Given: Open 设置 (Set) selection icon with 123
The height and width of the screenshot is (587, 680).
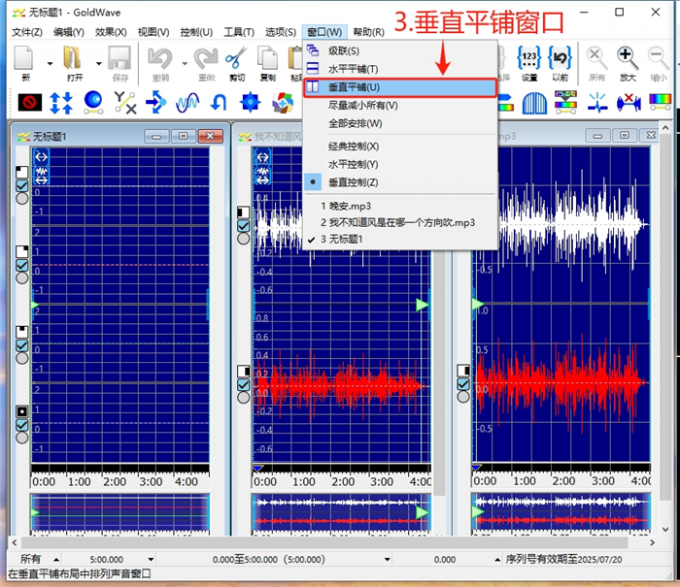Looking at the screenshot, I should pyautogui.click(x=529, y=58).
